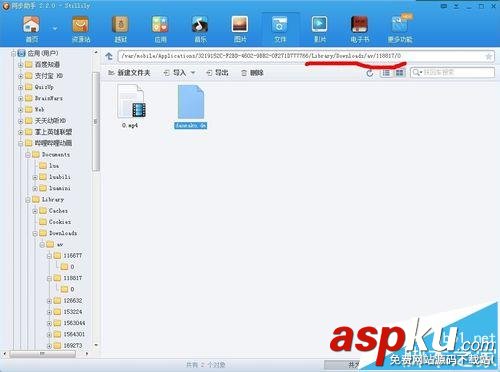
Task: Expand the QuizUp folder
Action: pyautogui.click(x=20, y=87)
